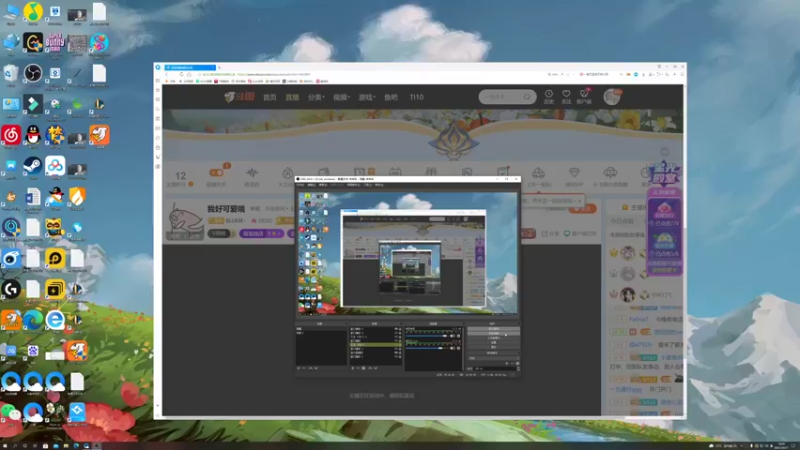Click search magnifier icon on Douyu header
This screenshot has width=800, height=450.
pos(528,96)
